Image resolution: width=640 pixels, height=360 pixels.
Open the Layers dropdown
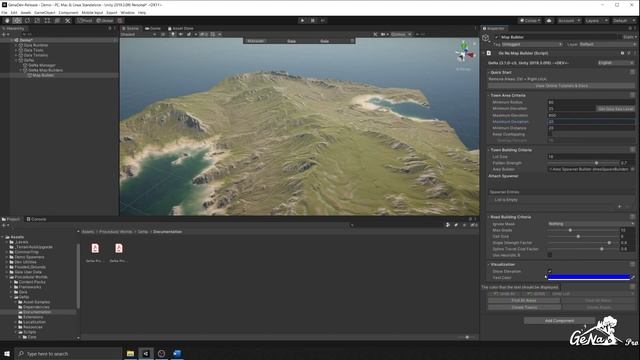click(x=596, y=20)
